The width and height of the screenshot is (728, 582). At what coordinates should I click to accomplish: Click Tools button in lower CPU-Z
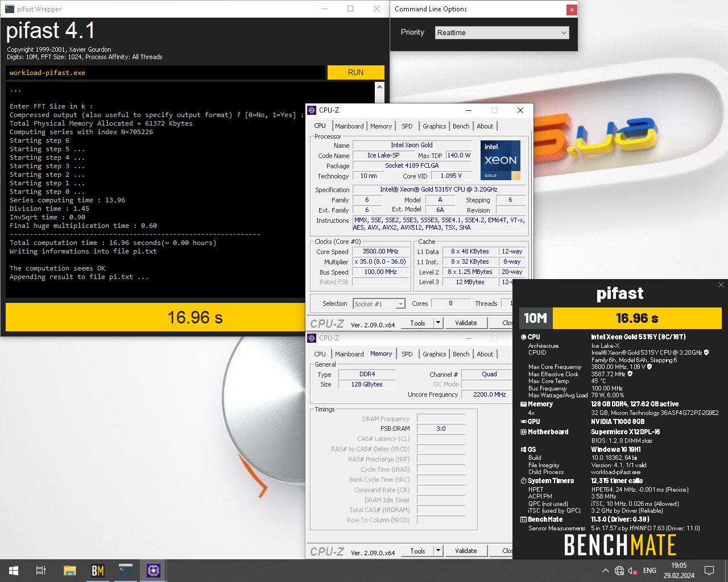[x=417, y=551]
